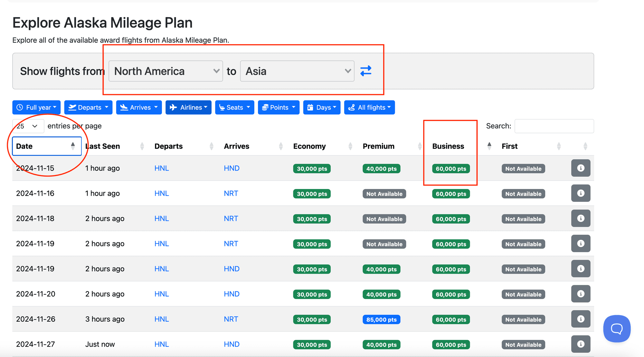
Task: Select 60,000 pts Business badge for 2024-11-16
Action: click(x=451, y=194)
